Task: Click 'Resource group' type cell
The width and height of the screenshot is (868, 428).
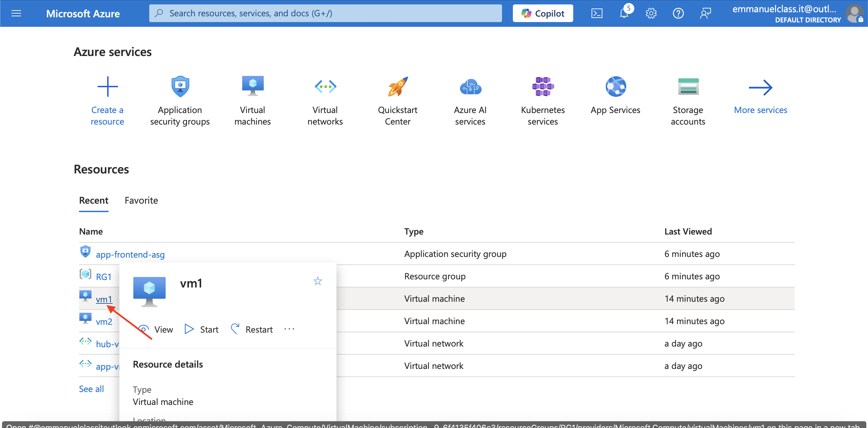Action: point(435,276)
